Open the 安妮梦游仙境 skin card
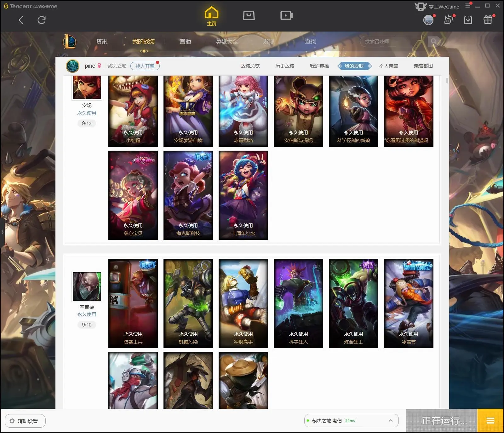The height and width of the screenshot is (433, 504). (188, 111)
